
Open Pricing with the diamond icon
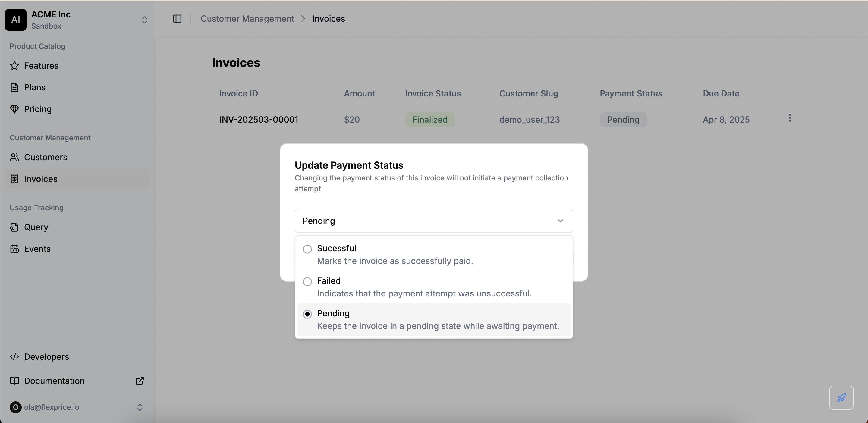14,109
